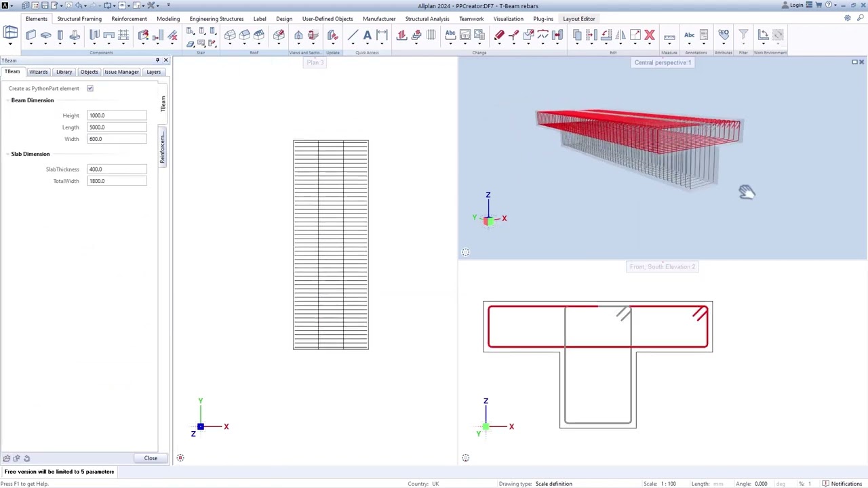
Task: Switch to the Layout Editor tab
Action: click(x=578, y=19)
